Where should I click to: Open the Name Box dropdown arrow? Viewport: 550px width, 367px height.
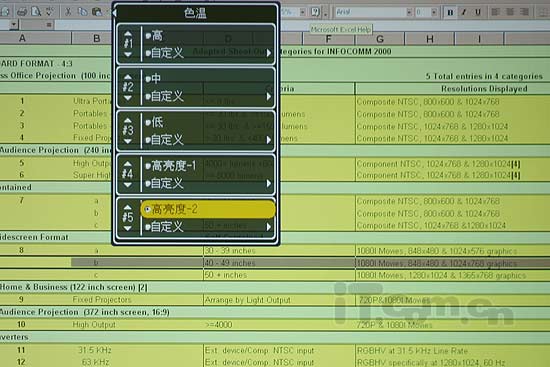pyautogui.click(x=14, y=25)
